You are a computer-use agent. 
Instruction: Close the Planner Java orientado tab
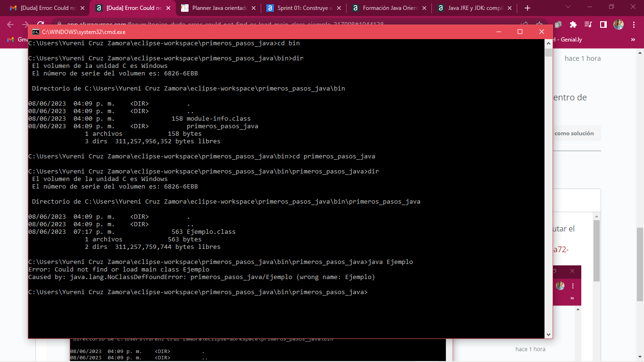pos(253,8)
